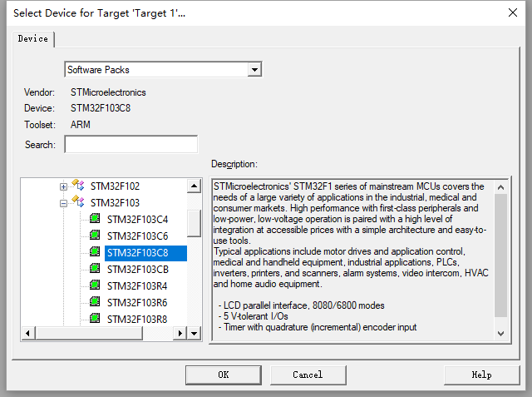Click the chip icon beside STM32F103C6
This screenshot has height=397, width=532.
[95, 235]
